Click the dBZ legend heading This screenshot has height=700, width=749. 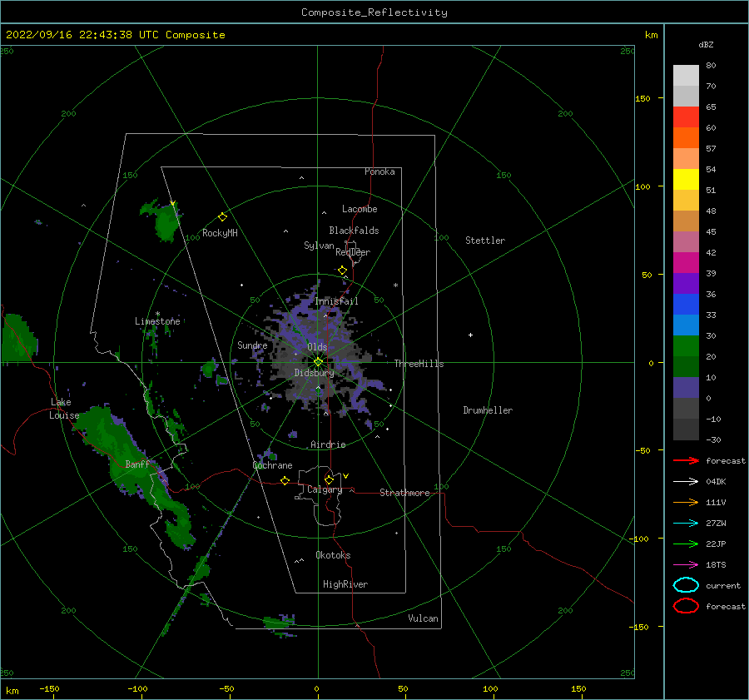706,45
